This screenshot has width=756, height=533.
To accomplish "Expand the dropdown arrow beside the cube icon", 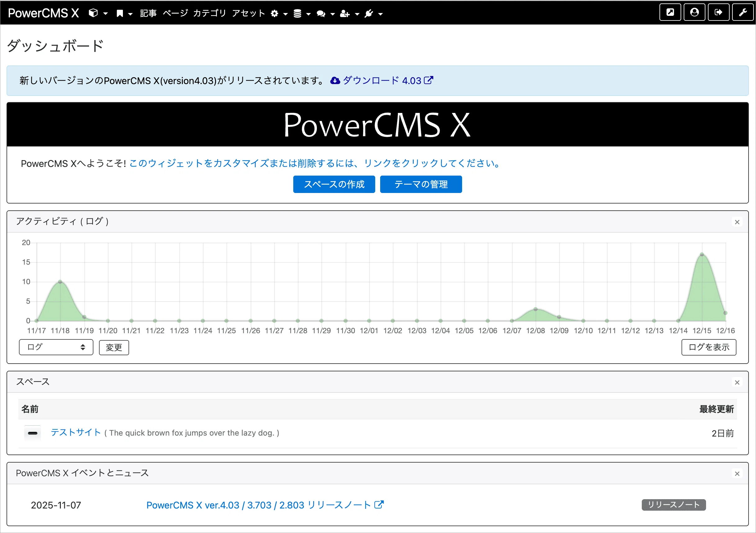I will click(x=106, y=14).
